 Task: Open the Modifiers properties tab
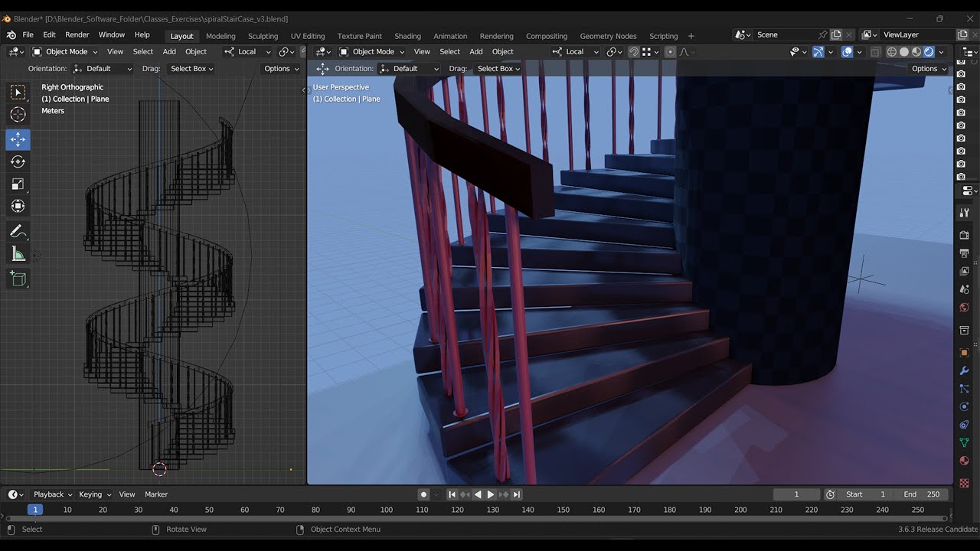(965, 371)
